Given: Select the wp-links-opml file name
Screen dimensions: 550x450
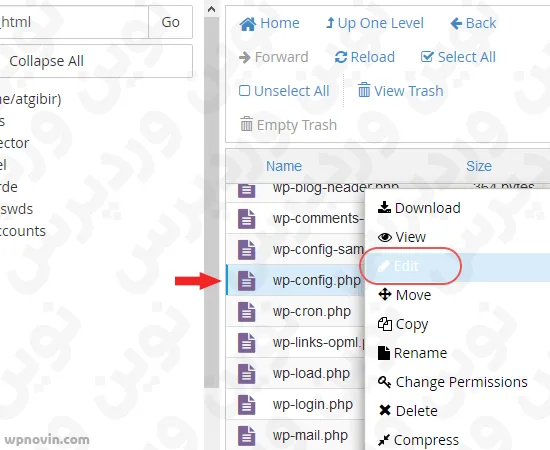Looking at the screenshot, I should pos(318,342).
